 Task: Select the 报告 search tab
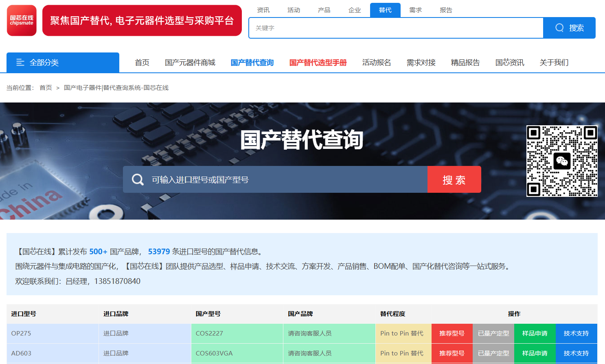point(446,10)
